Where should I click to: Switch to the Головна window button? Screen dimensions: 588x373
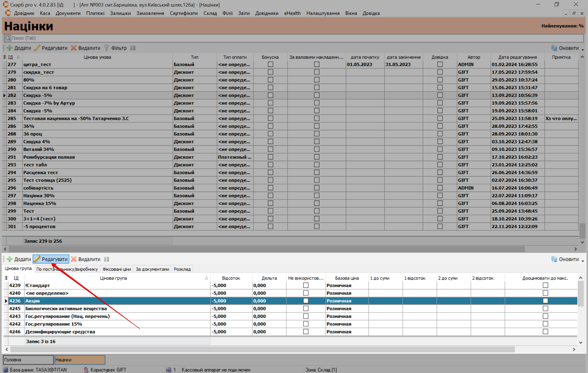tap(28, 360)
